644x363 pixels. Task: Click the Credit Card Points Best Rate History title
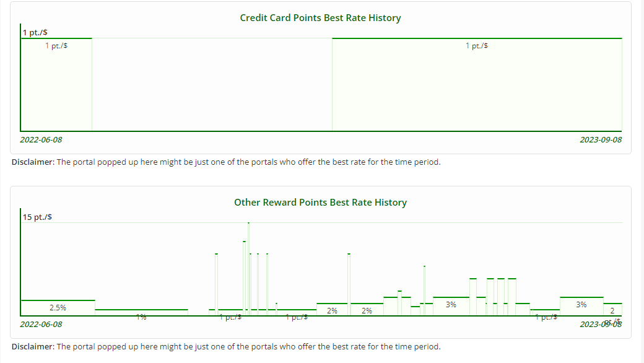click(320, 18)
